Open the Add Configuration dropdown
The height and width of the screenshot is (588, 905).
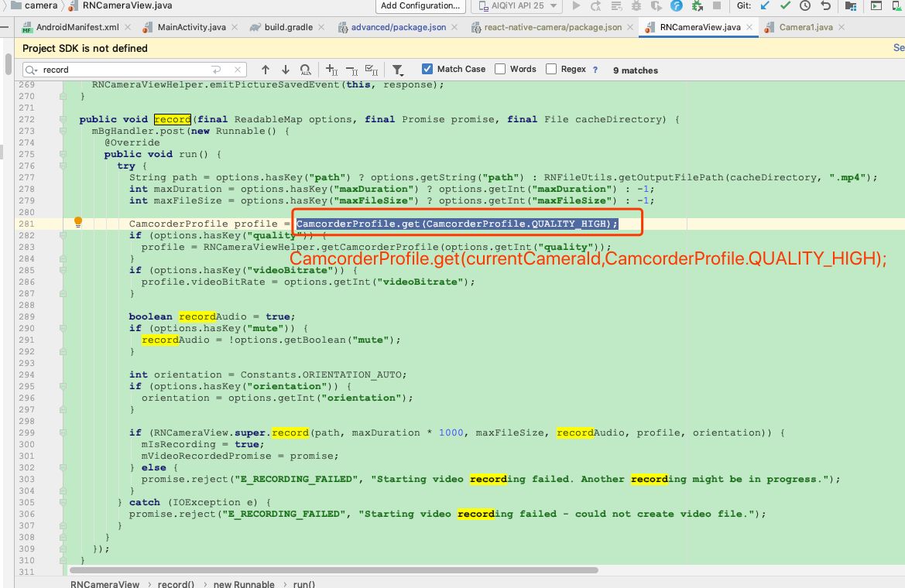(420, 6)
